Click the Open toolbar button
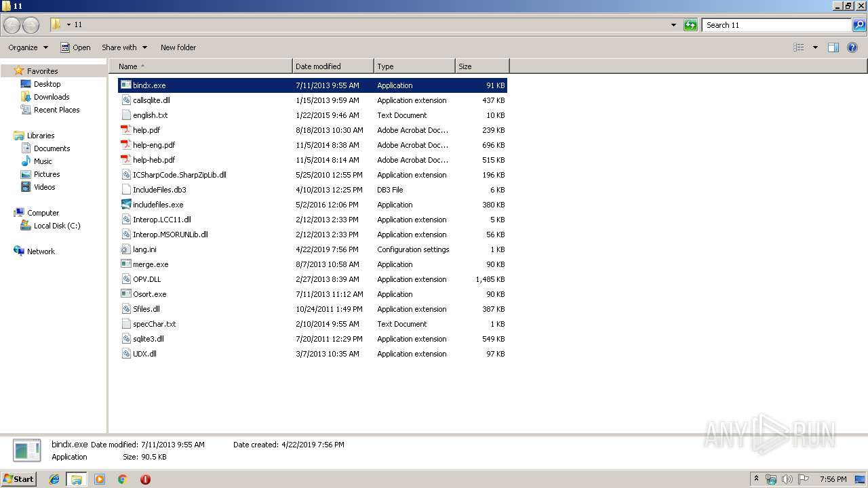 click(x=75, y=47)
